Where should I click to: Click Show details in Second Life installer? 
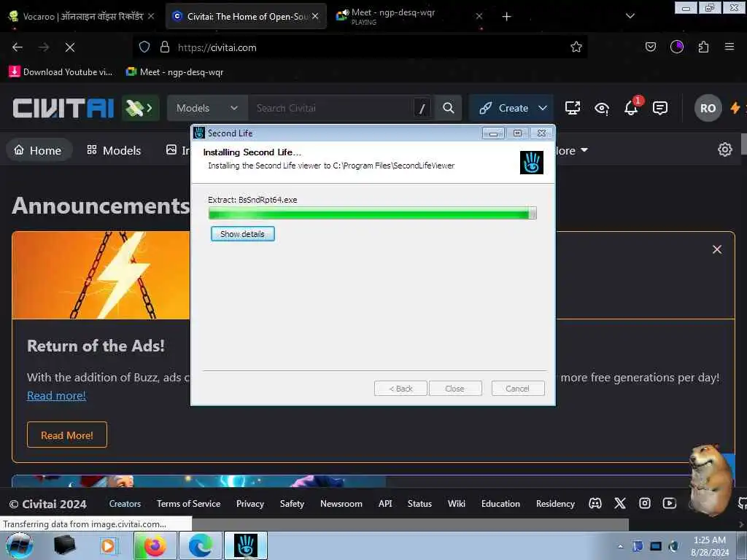coord(242,234)
